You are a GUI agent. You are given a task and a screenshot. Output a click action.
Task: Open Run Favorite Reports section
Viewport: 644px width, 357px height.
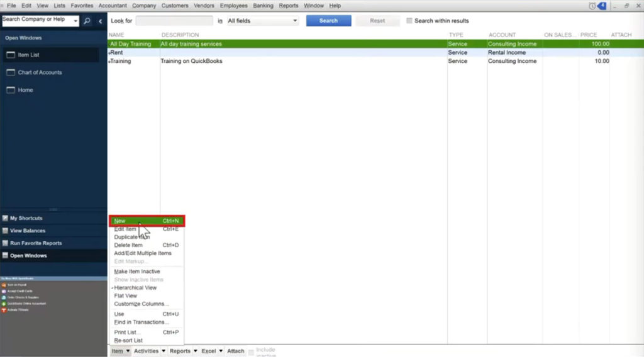tap(35, 243)
